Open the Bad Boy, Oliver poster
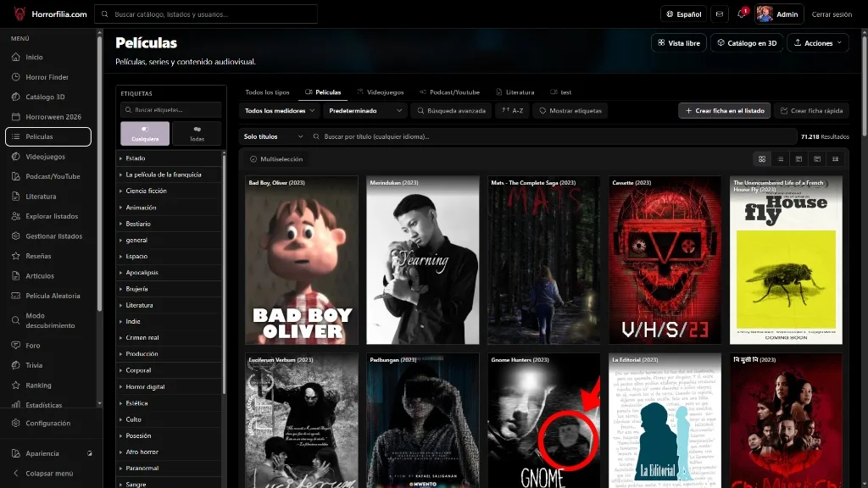Image resolution: width=868 pixels, height=488 pixels. (302, 260)
